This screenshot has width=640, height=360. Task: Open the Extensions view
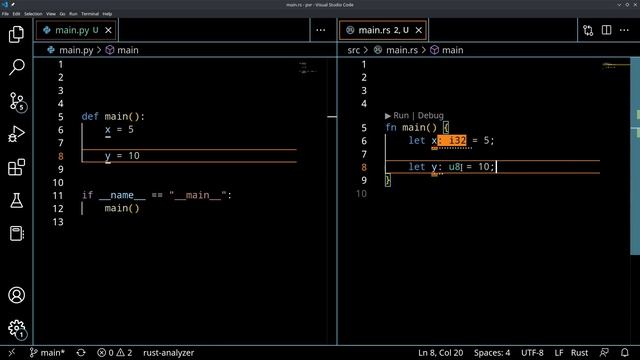click(x=16, y=167)
